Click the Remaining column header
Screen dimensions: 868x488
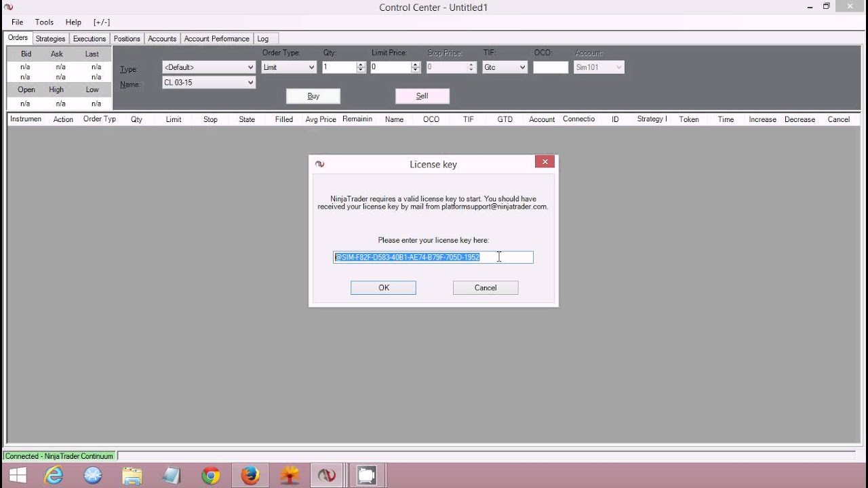coord(357,119)
